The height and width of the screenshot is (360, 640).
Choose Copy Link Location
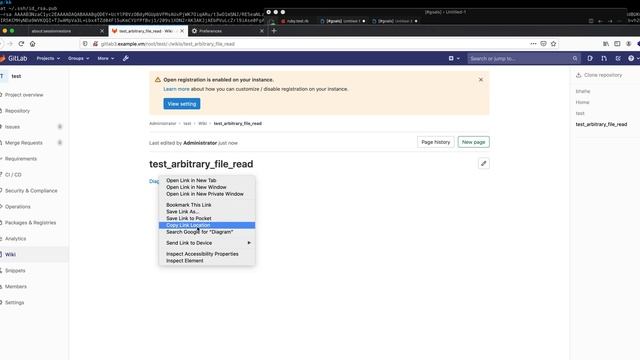(207, 225)
